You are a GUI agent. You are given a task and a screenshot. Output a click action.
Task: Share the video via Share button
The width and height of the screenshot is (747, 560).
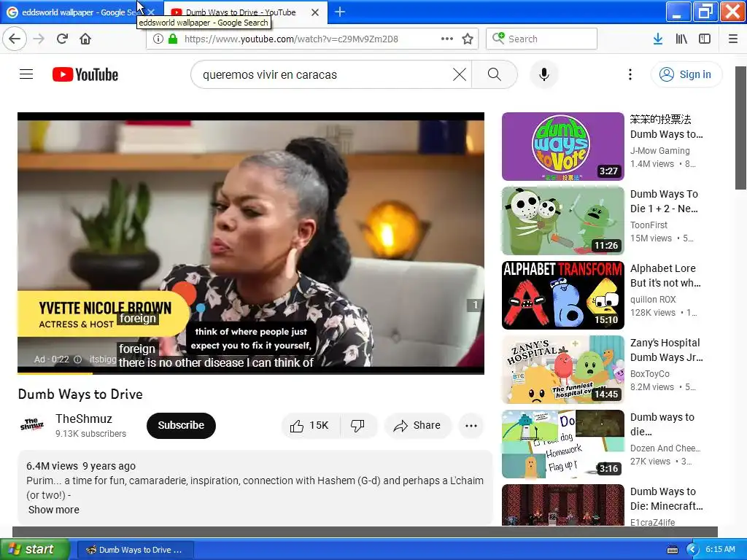pyautogui.click(x=417, y=425)
